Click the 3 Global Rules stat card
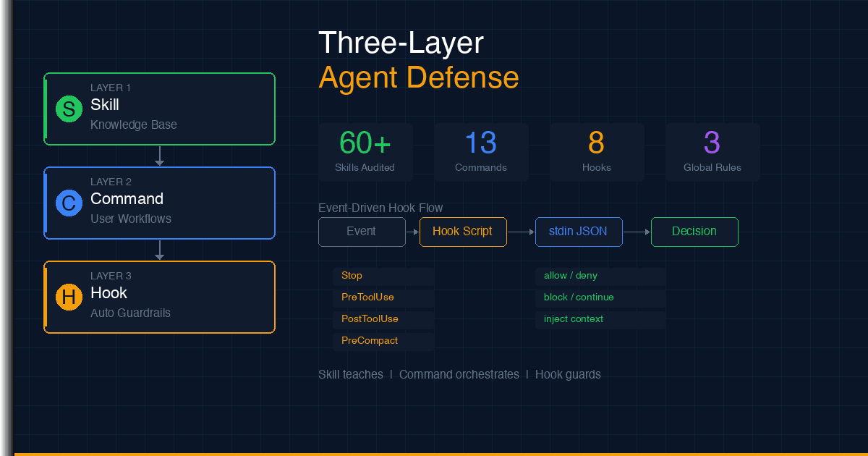 click(712, 152)
